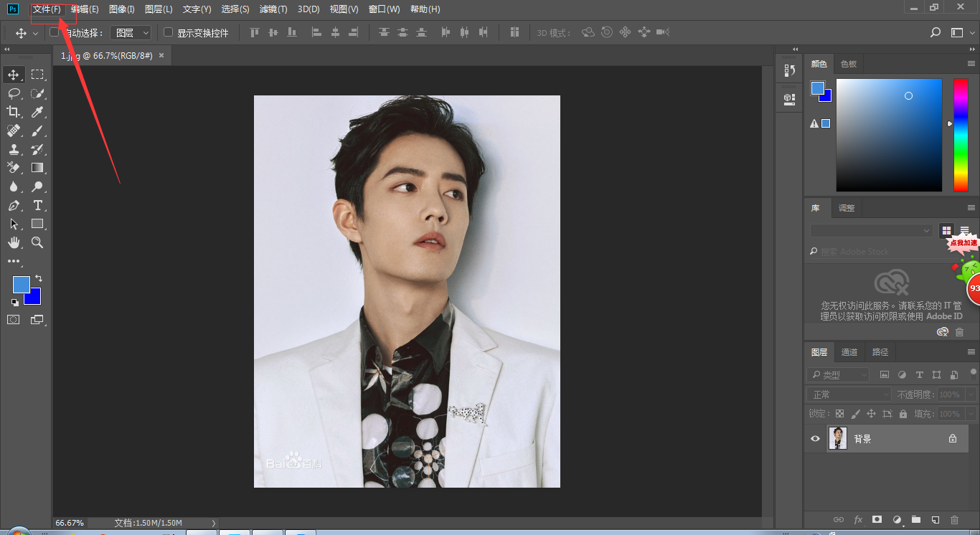Image resolution: width=980 pixels, height=535 pixels.
Task: Select the Blur tool
Action: (x=14, y=186)
